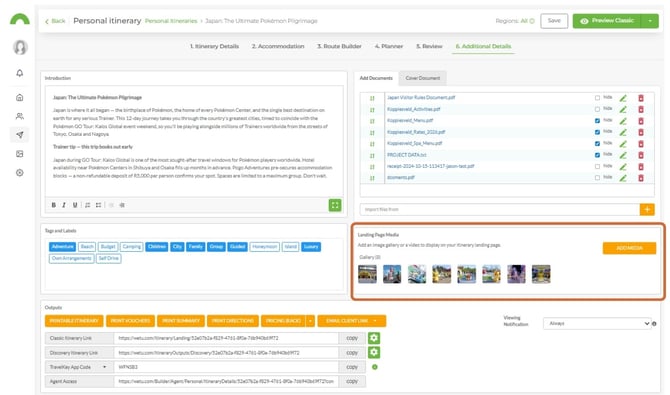Uncheck hide for Koppiesveld_Menu.pdf
The height and width of the screenshot is (395, 670).
point(597,121)
